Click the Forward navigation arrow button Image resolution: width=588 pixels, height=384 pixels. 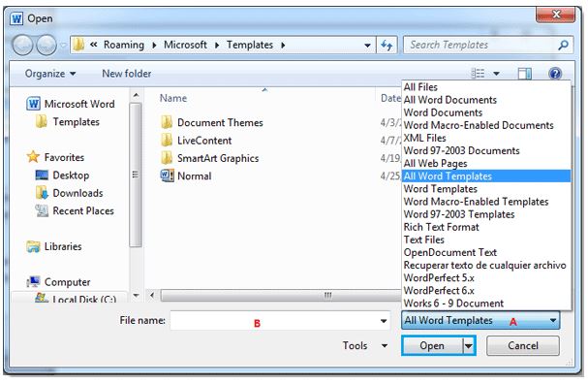tap(46, 46)
